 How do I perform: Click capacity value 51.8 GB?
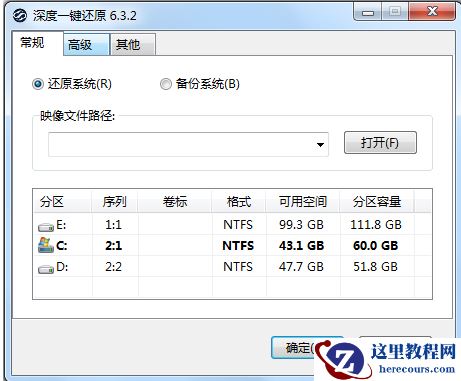click(x=376, y=267)
